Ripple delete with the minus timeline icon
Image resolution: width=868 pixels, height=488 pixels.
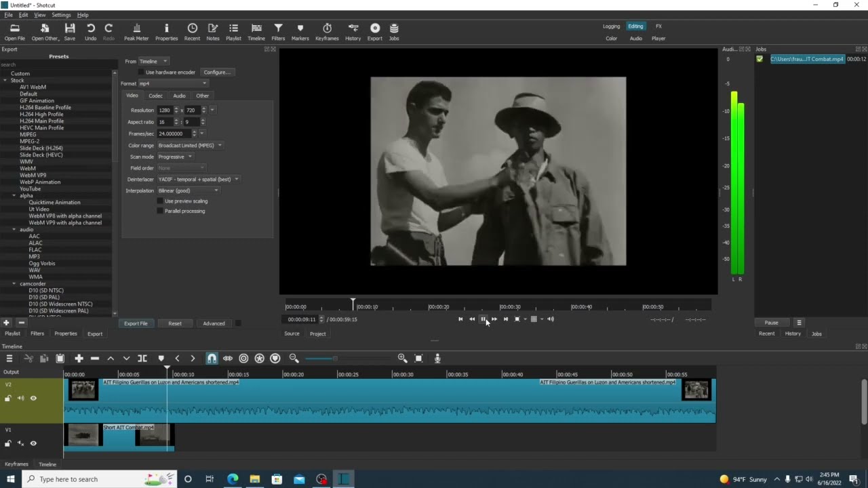(x=95, y=358)
